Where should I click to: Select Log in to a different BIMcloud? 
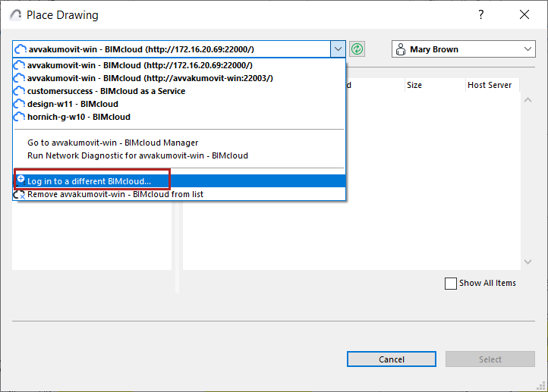(179, 181)
